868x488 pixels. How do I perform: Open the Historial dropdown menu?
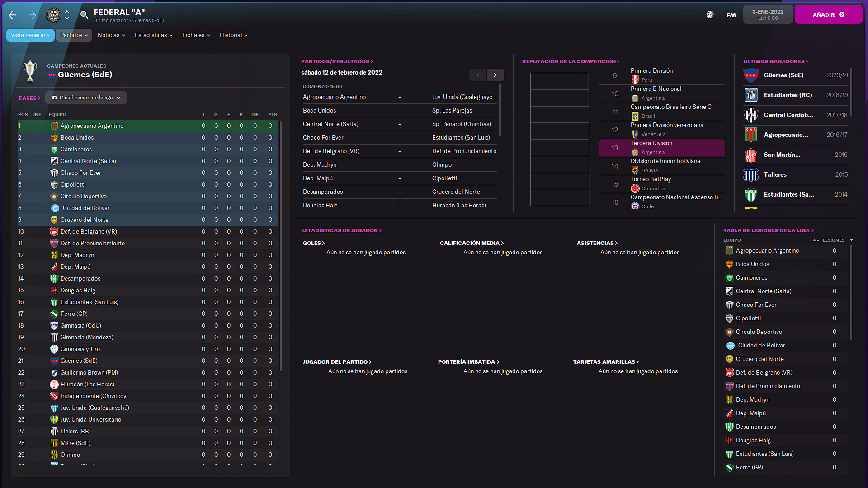[x=234, y=35]
